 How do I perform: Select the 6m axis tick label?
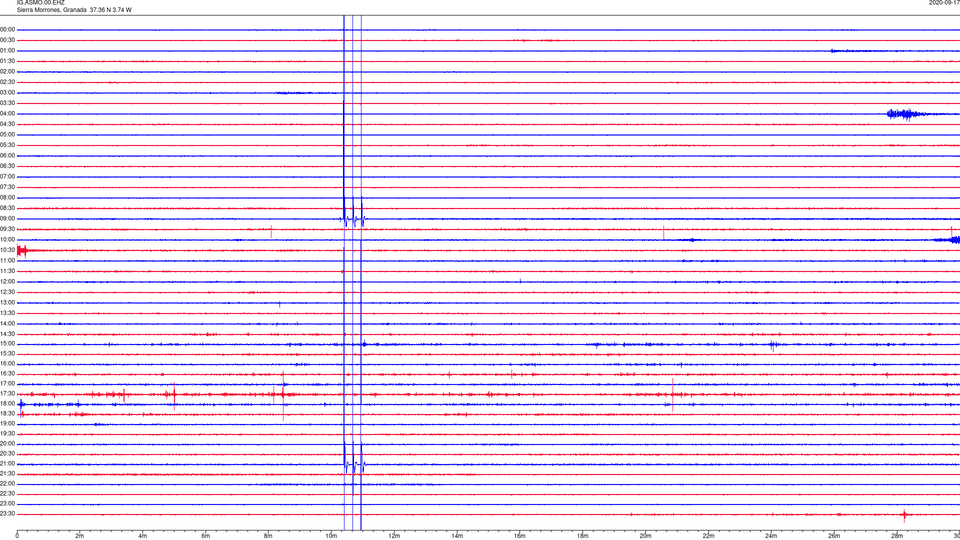point(206,536)
